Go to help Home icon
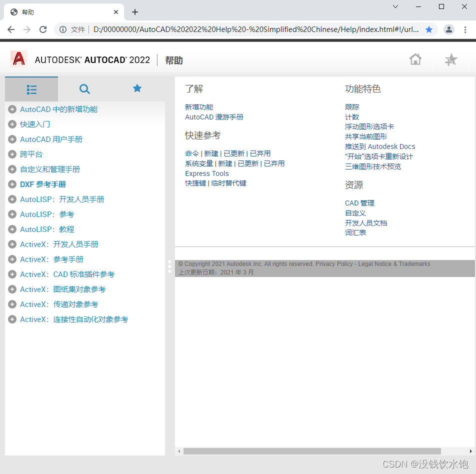The width and height of the screenshot is (476, 474). (x=415, y=59)
